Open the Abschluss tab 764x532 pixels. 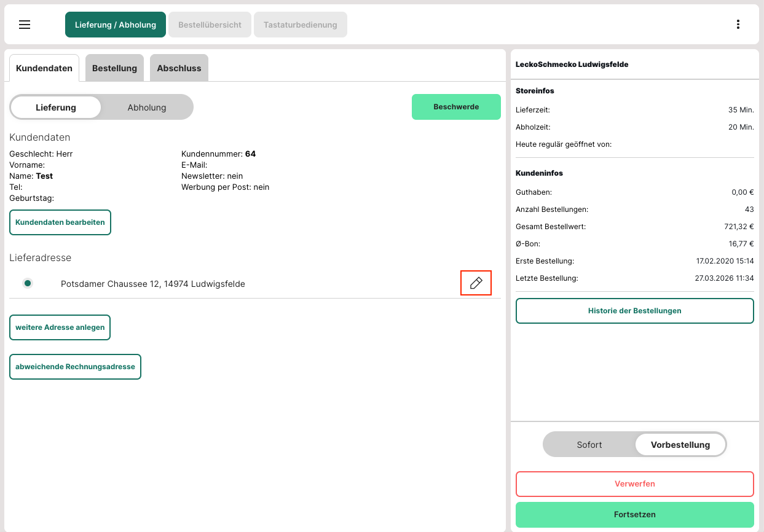179,68
